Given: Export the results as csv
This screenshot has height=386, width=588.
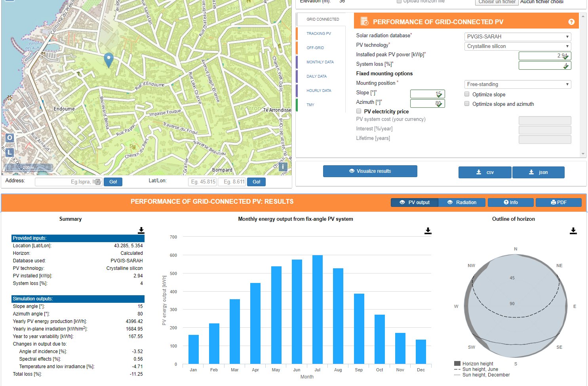Looking at the screenshot, I should coord(485,172).
